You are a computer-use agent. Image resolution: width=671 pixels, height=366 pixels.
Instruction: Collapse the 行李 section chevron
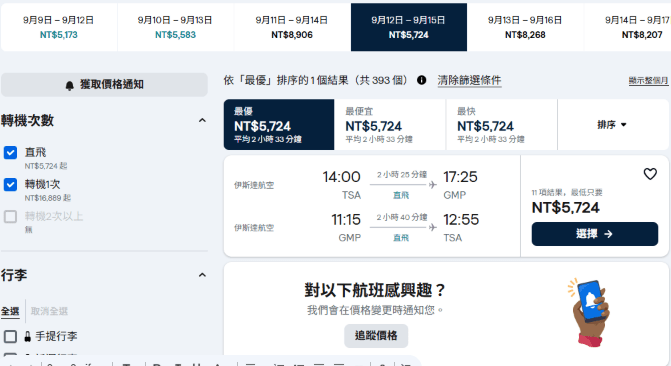202,275
